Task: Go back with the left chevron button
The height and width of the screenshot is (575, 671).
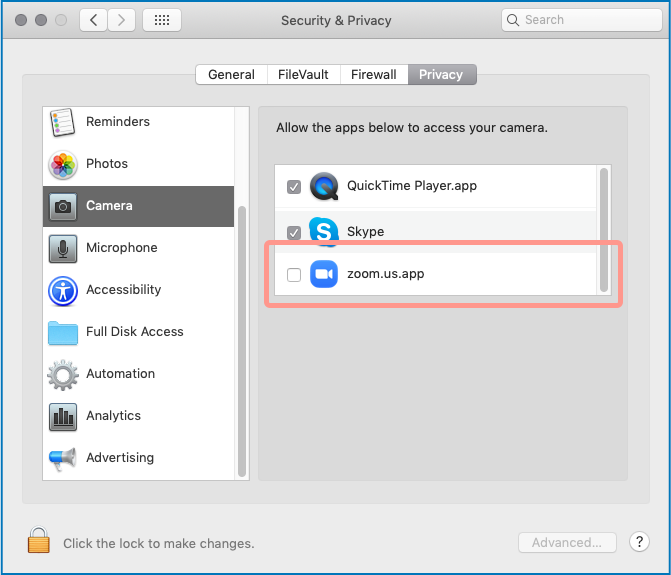Action: click(x=94, y=20)
